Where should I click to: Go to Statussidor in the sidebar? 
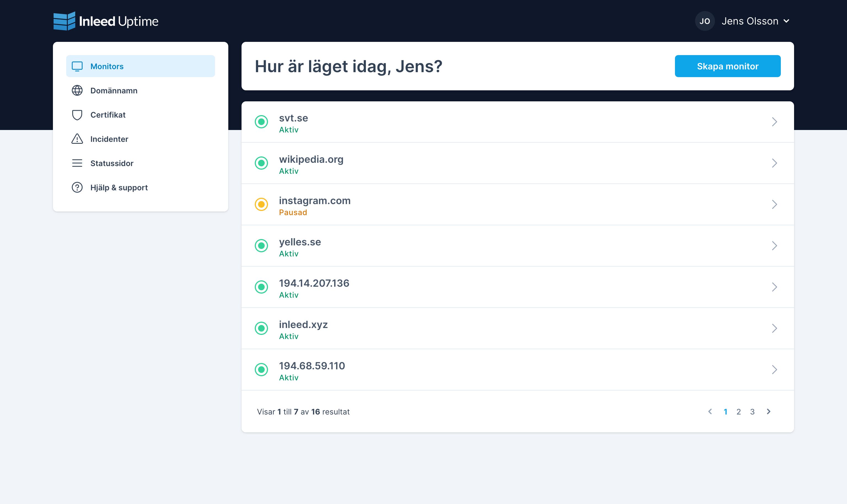click(x=112, y=163)
